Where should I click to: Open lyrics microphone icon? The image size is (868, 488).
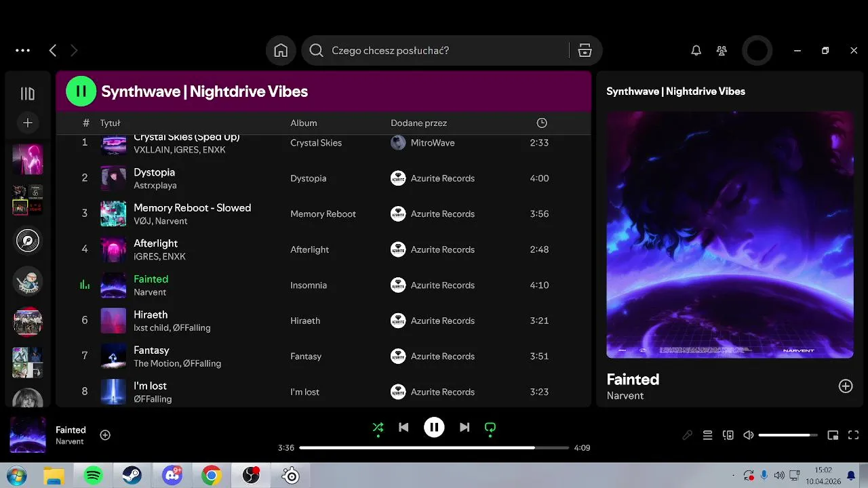pyautogui.click(x=687, y=435)
